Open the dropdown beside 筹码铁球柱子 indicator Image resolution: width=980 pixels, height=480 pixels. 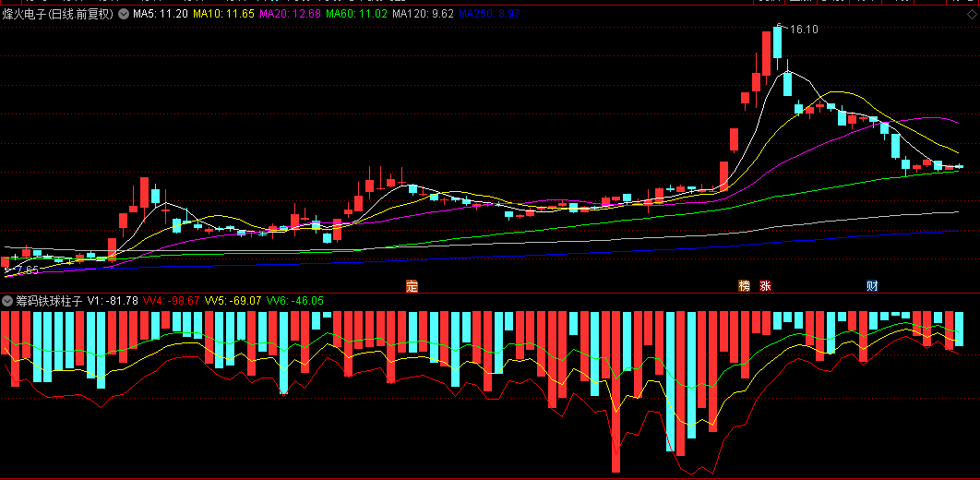[x=7, y=301]
